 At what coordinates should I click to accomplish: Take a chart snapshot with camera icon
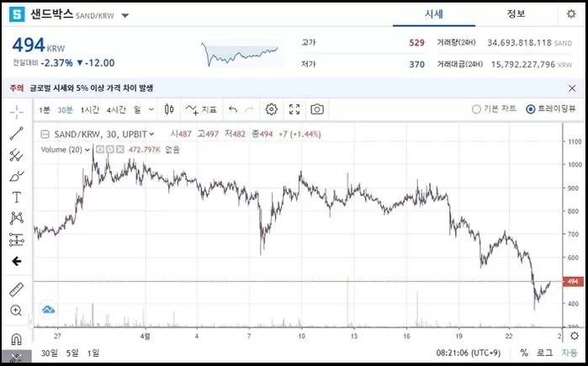pos(317,109)
